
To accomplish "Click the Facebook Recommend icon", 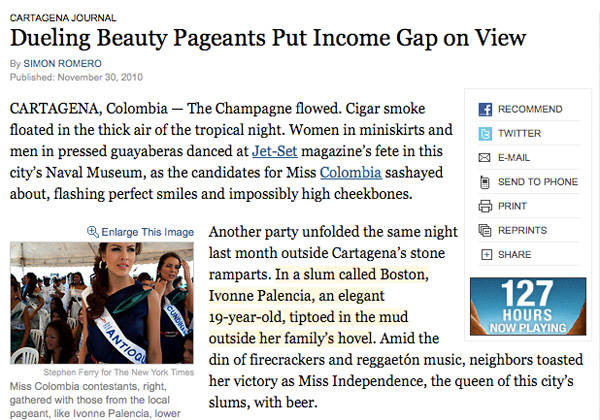I will [x=485, y=109].
